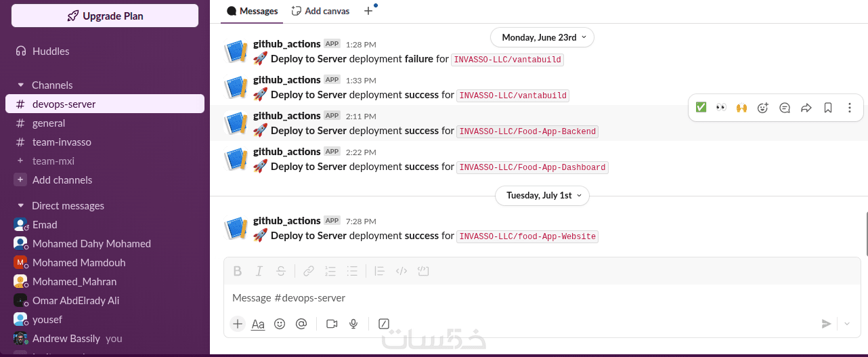
Task: Open the Monday, June 23rd date dropdown
Action: [x=542, y=37]
